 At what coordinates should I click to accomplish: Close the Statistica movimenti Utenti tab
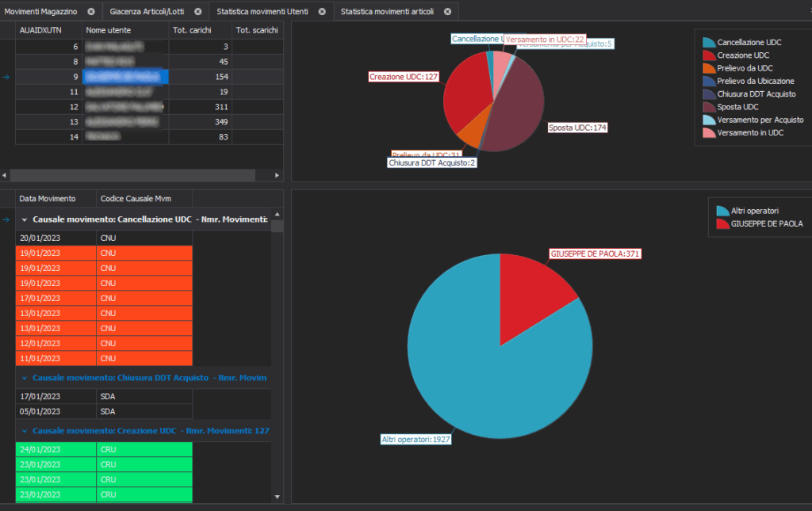tap(322, 12)
